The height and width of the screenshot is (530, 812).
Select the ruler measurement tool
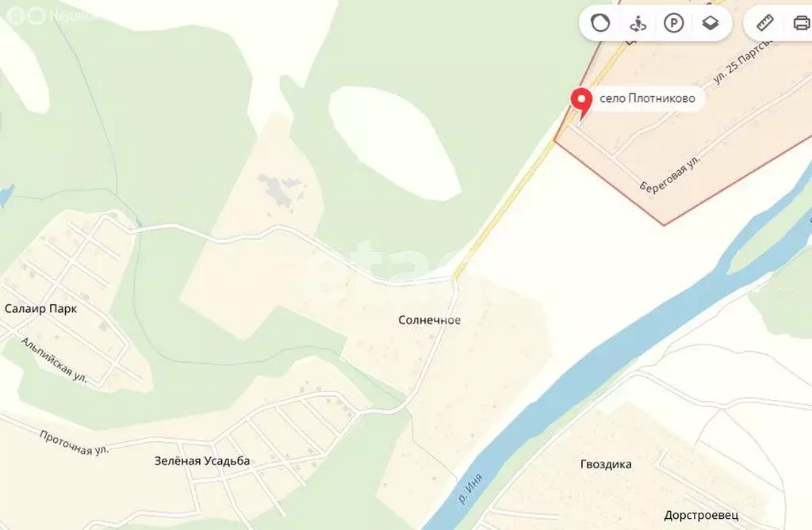tap(765, 23)
